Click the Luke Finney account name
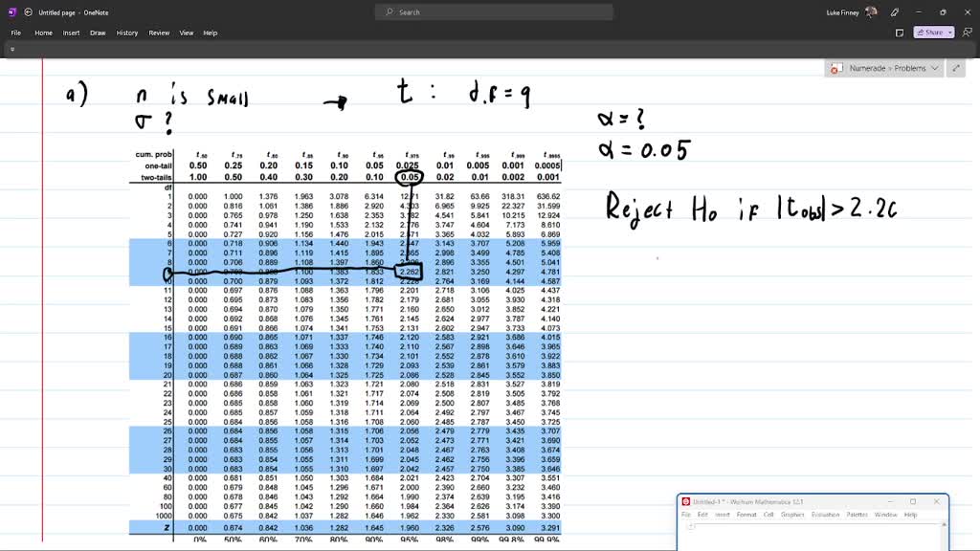 coord(842,12)
